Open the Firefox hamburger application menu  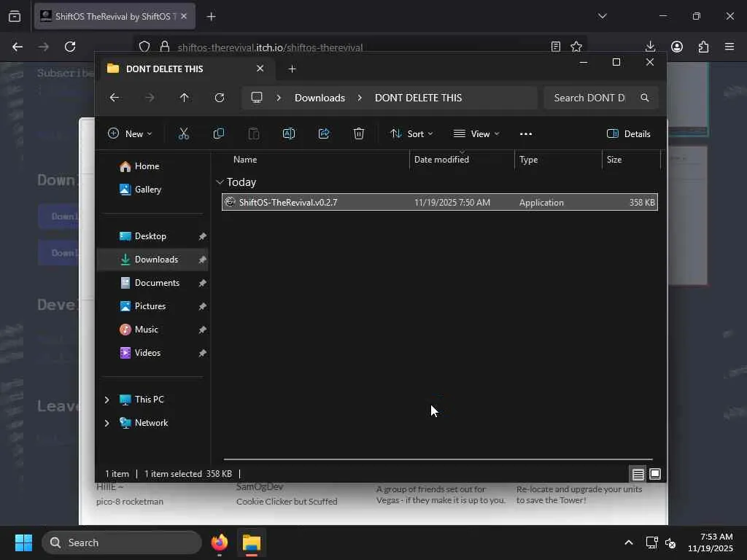729,47
